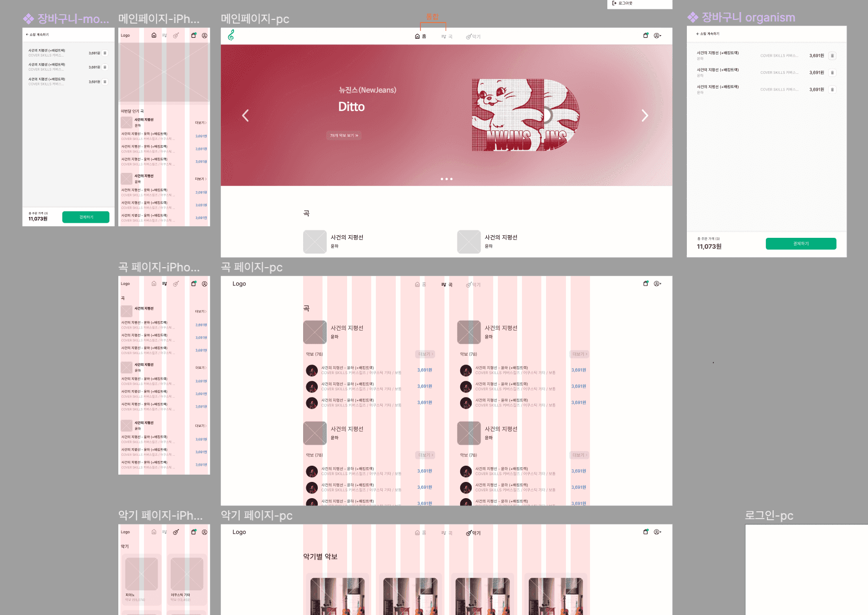Expand last 더보기 in 곡 페이지-iPho list

(x=201, y=426)
